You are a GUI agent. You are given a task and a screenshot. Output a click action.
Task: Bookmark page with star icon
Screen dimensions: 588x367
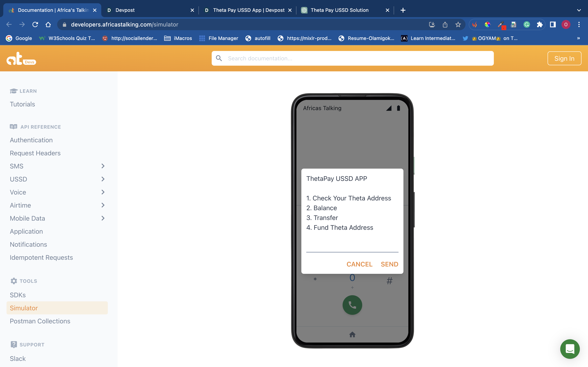[x=458, y=24]
